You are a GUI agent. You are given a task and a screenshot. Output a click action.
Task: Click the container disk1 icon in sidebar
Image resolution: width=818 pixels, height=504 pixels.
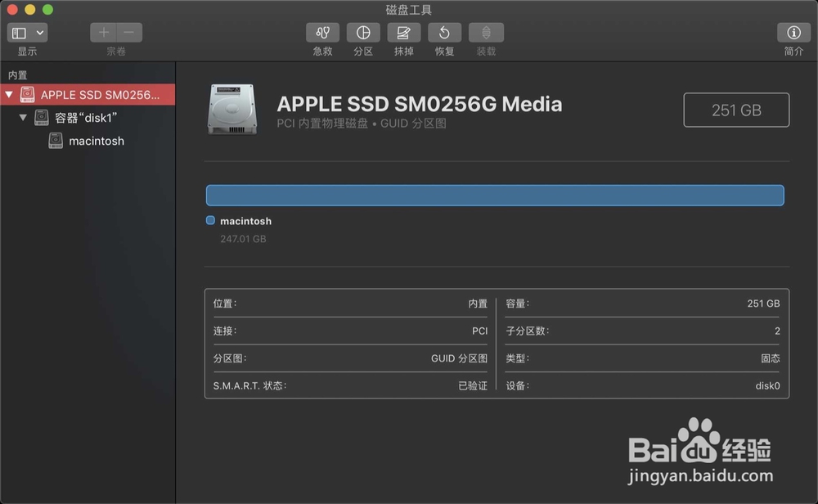(x=41, y=117)
